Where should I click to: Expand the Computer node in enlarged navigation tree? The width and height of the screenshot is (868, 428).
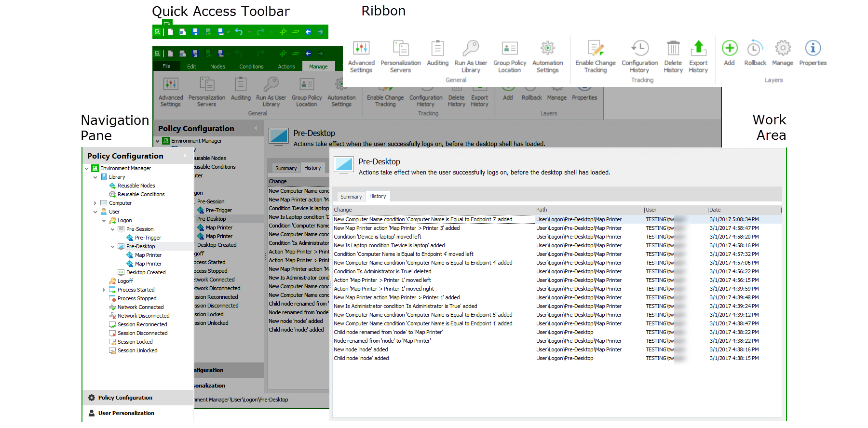(x=95, y=203)
